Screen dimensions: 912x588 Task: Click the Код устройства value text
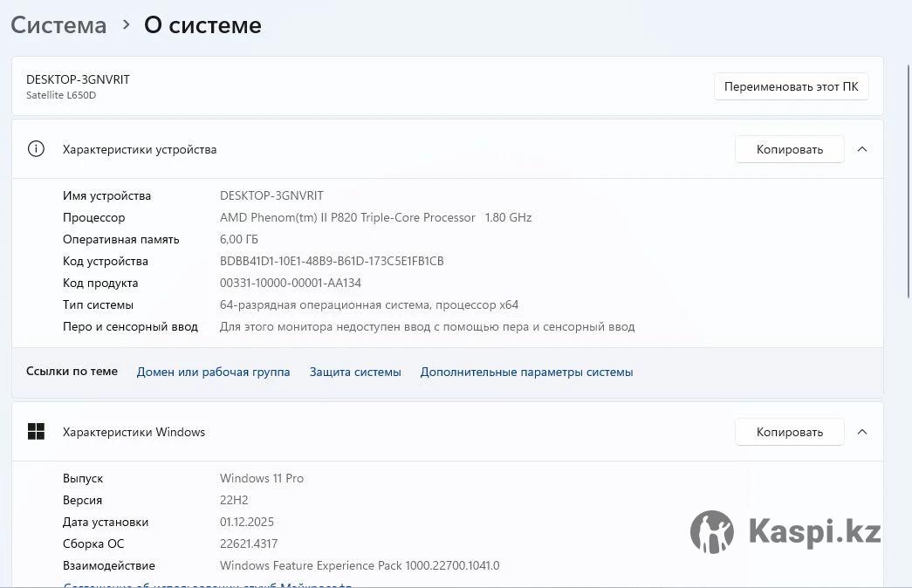[x=332, y=261]
